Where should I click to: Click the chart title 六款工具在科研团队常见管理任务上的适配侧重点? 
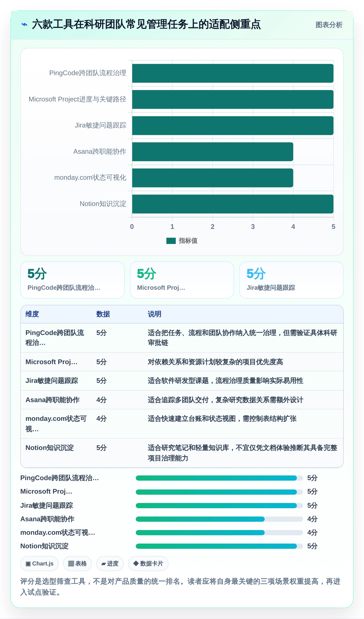coord(146,24)
